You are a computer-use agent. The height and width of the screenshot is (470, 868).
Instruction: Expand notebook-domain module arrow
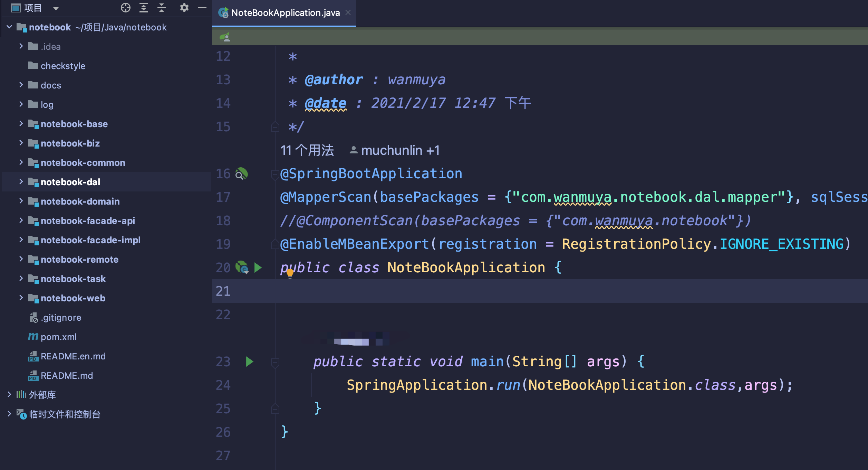[21, 201]
